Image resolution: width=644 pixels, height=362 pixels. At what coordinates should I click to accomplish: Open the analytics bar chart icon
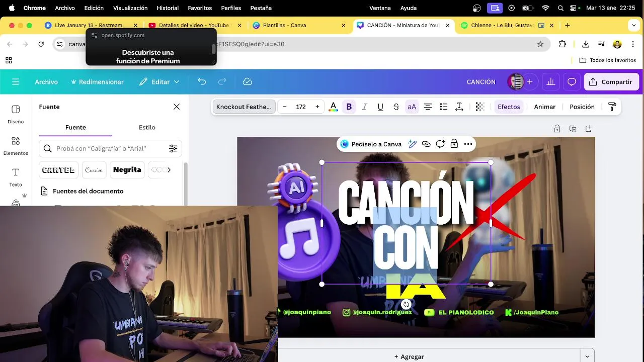pyautogui.click(x=551, y=81)
